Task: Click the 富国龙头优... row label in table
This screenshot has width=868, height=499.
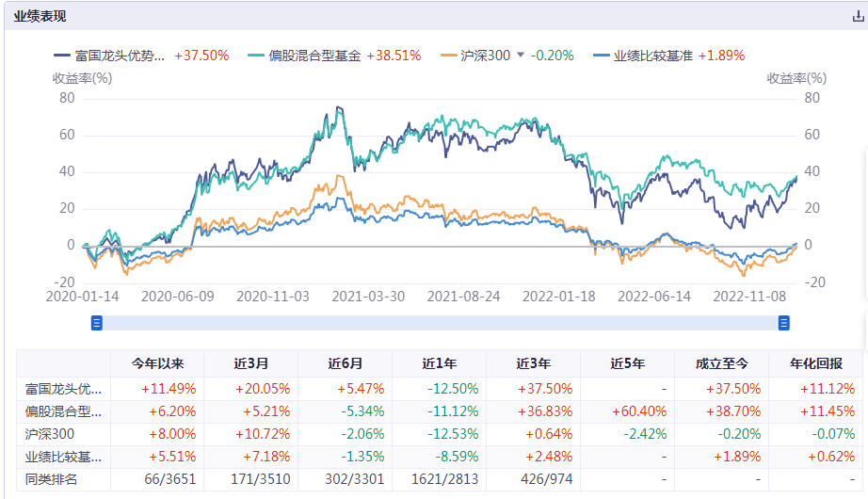Action: 63,388
